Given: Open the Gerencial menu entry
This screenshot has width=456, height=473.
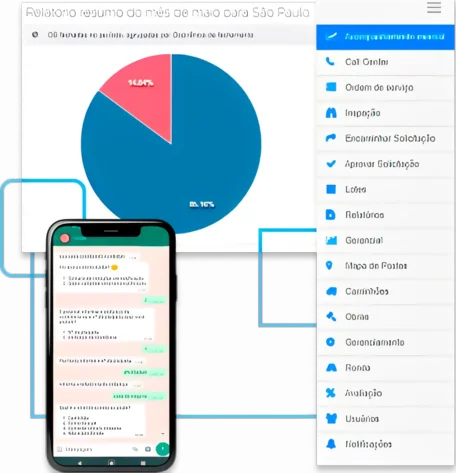Looking at the screenshot, I should point(385,240).
